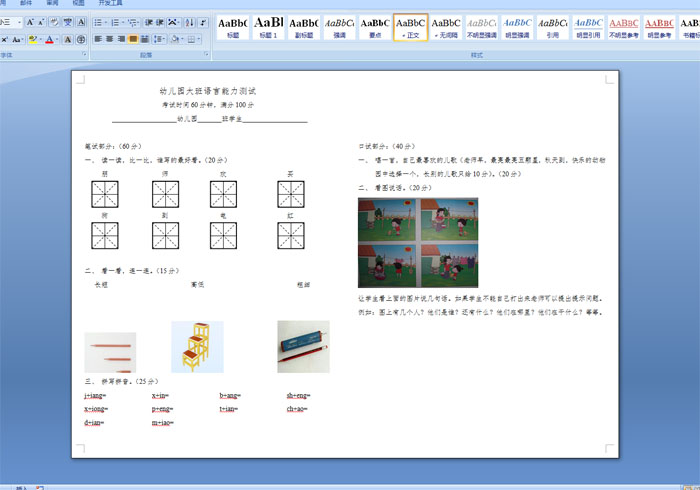
Task: Expand the Shading dropdown arrow
Action: [182, 39]
